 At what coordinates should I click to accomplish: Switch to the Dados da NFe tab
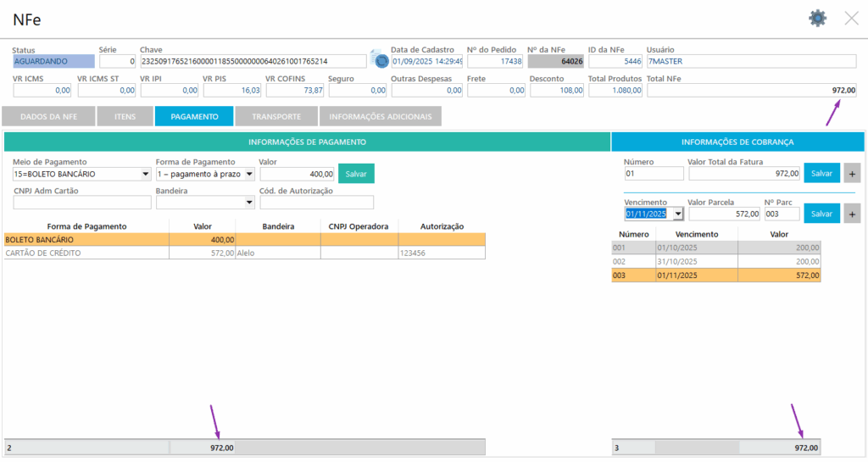tap(48, 117)
